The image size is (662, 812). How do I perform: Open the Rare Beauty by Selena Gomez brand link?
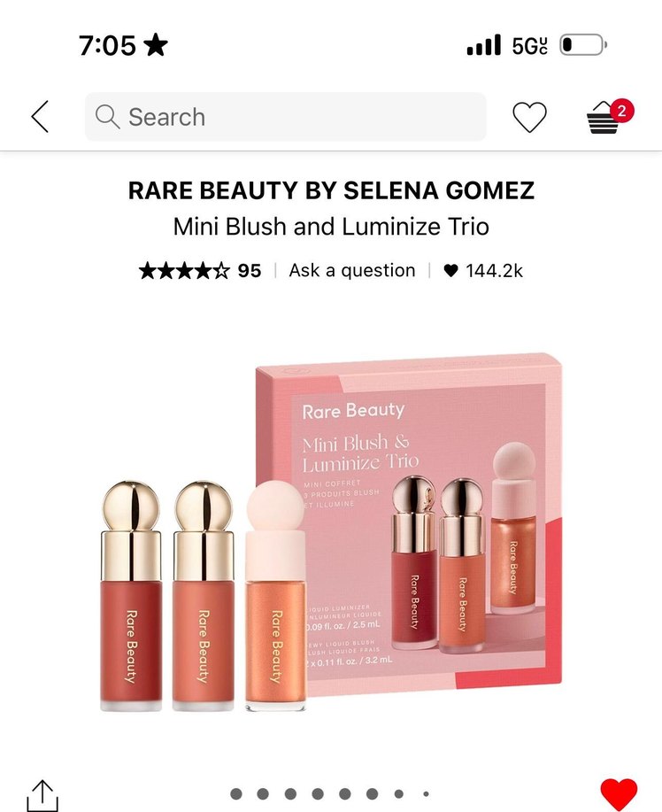point(331,190)
